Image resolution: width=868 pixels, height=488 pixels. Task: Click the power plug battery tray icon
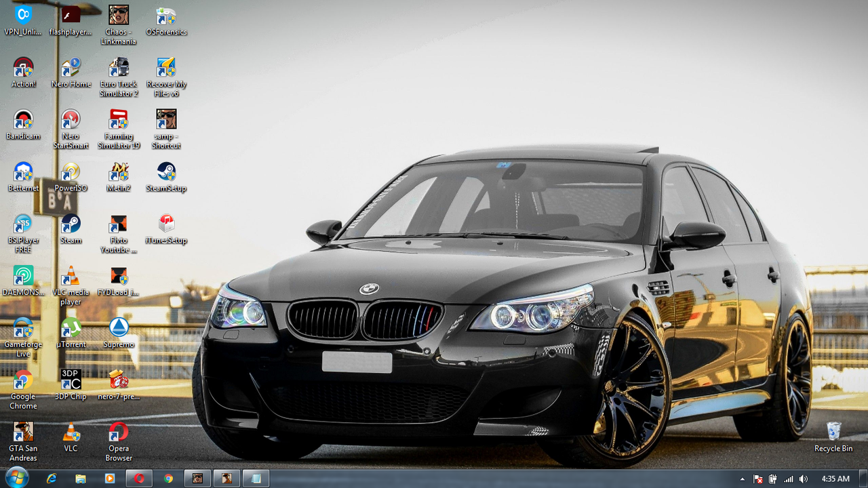click(x=773, y=479)
